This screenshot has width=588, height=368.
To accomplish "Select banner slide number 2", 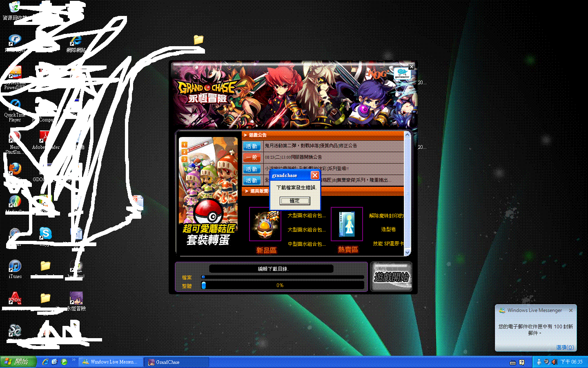I will [x=185, y=152].
